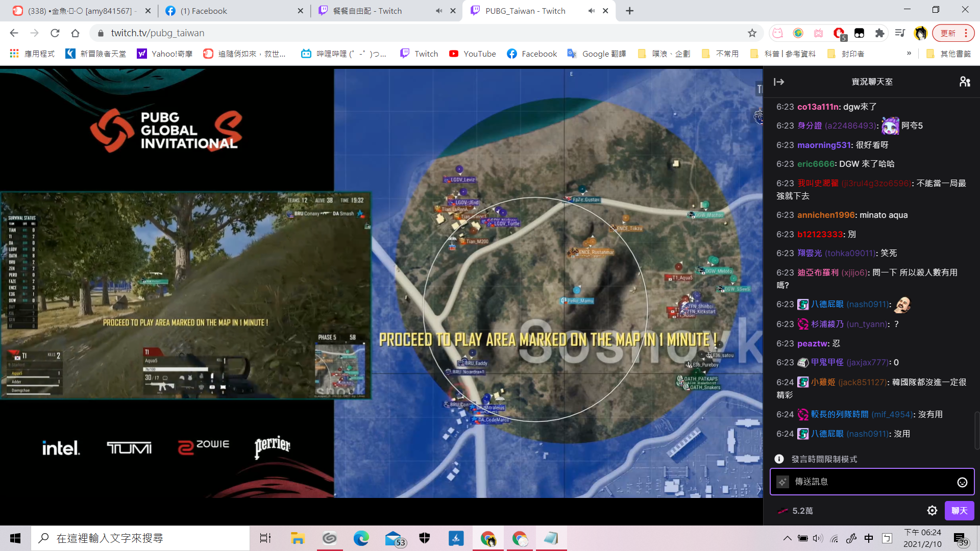
Task: Open the bilibili TV extension
Action: [x=818, y=33]
